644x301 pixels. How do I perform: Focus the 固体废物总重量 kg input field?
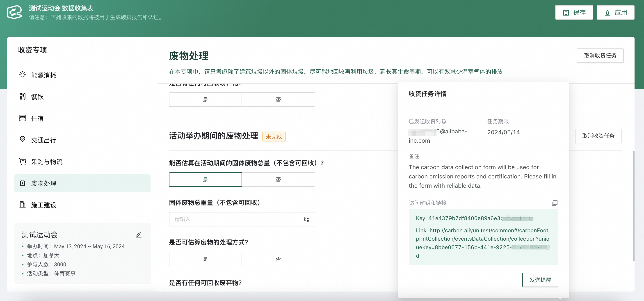[242, 219]
